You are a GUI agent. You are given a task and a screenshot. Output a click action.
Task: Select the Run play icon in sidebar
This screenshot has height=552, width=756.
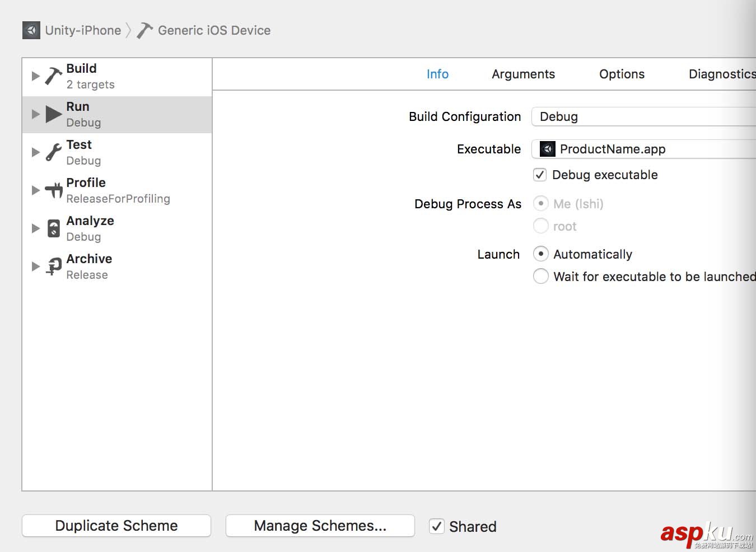54,114
